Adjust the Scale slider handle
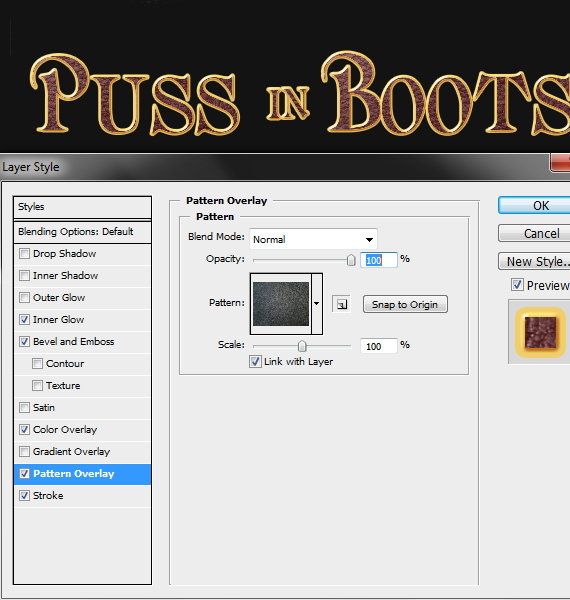Image resolution: width=570 pixels, height=600 pixels. pyautogui.click(x=302, y=346)
